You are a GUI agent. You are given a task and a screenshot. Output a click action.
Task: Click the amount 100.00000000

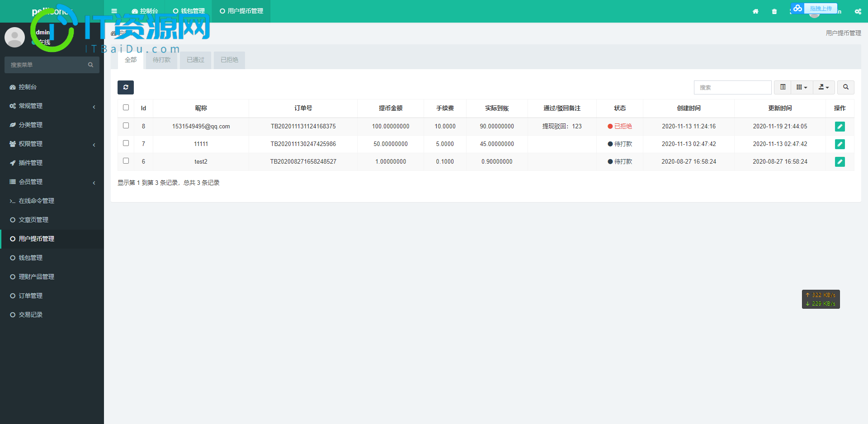(391, 126)
